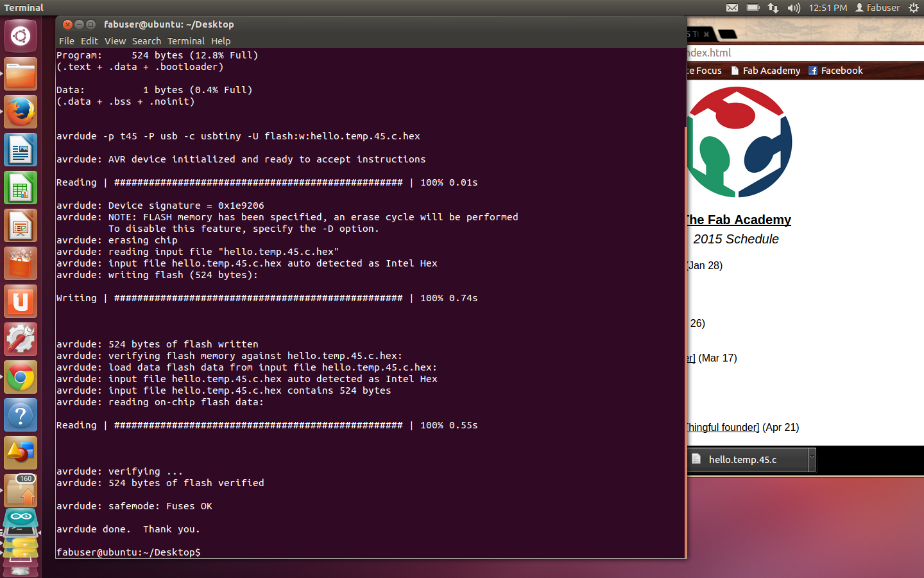Click the 'avrdude: erasing chip' line
The height and width of the screenshot is (578, 924).
click(x=117, y=240)
